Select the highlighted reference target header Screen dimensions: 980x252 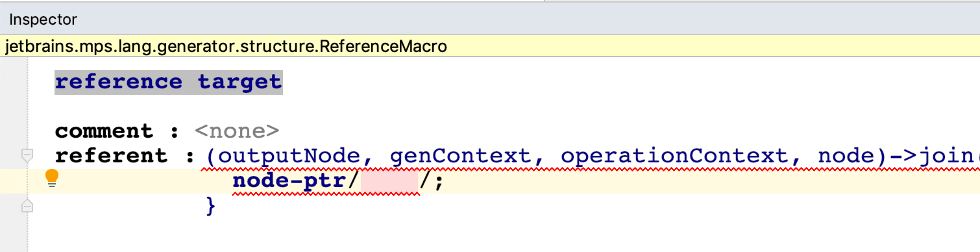click(169, 82)
